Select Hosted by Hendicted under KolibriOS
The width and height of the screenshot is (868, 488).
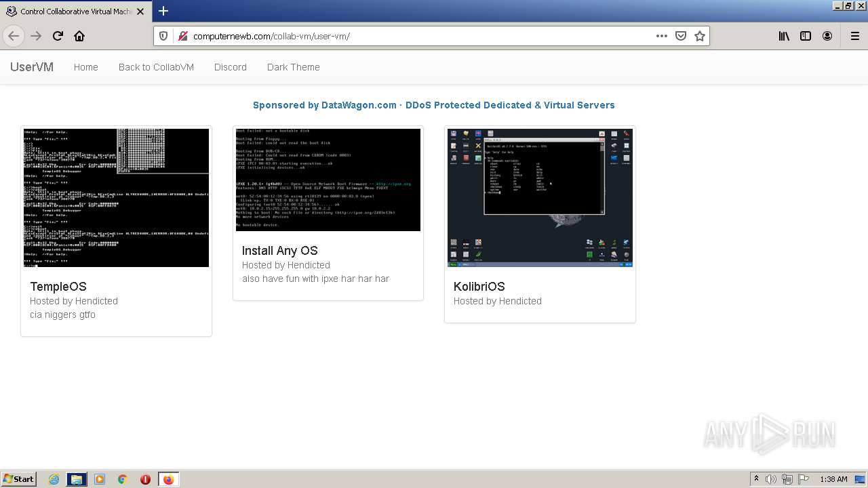point(498,301)
